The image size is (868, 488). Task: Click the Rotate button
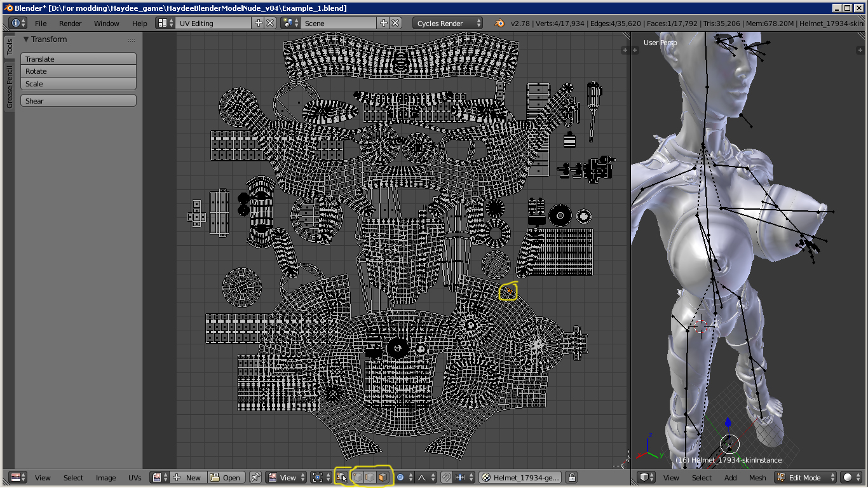click(79, 71)
